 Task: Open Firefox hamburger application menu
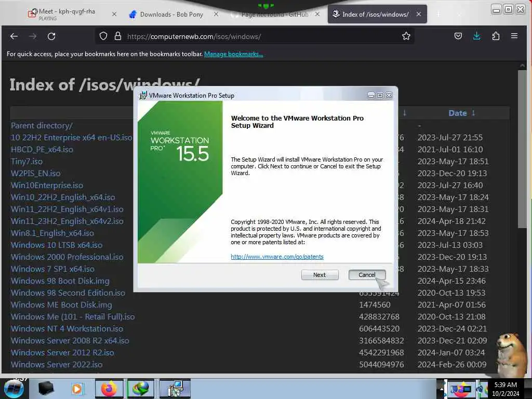(514, 36)
